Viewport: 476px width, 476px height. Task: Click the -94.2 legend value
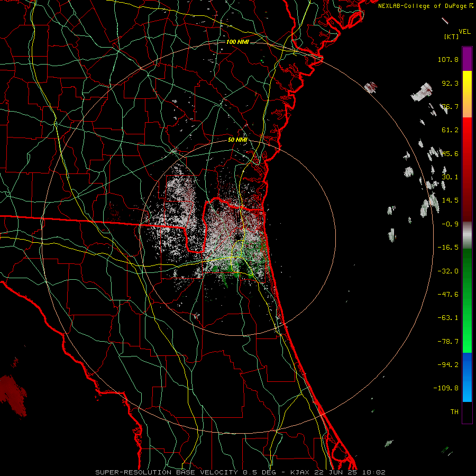coord(448,364)
